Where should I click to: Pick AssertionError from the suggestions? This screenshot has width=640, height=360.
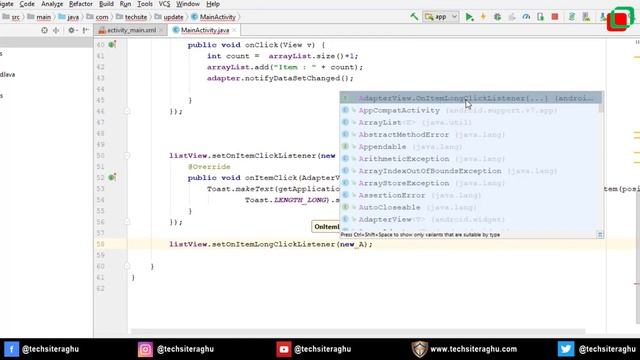point(470,195)
